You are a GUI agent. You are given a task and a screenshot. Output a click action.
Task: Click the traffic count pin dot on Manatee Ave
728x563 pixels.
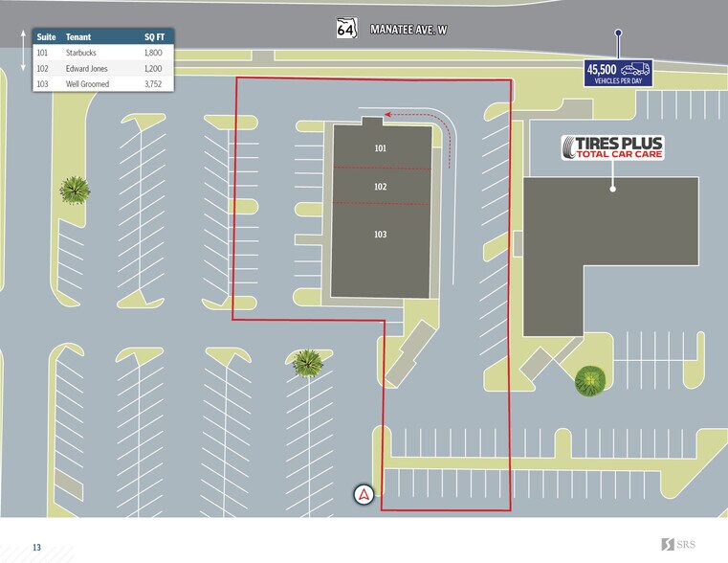[x=618, y=34]
